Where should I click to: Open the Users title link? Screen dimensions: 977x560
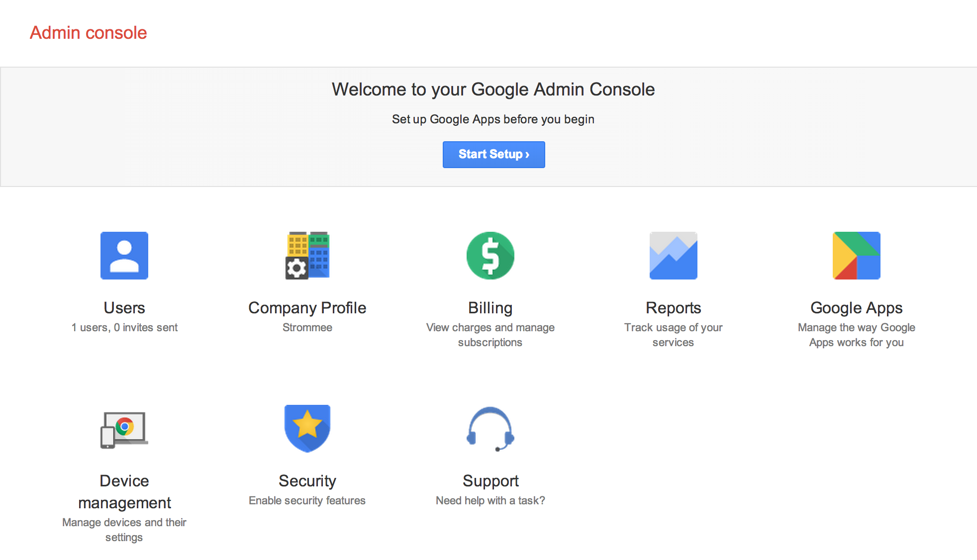tap(124, 308)
